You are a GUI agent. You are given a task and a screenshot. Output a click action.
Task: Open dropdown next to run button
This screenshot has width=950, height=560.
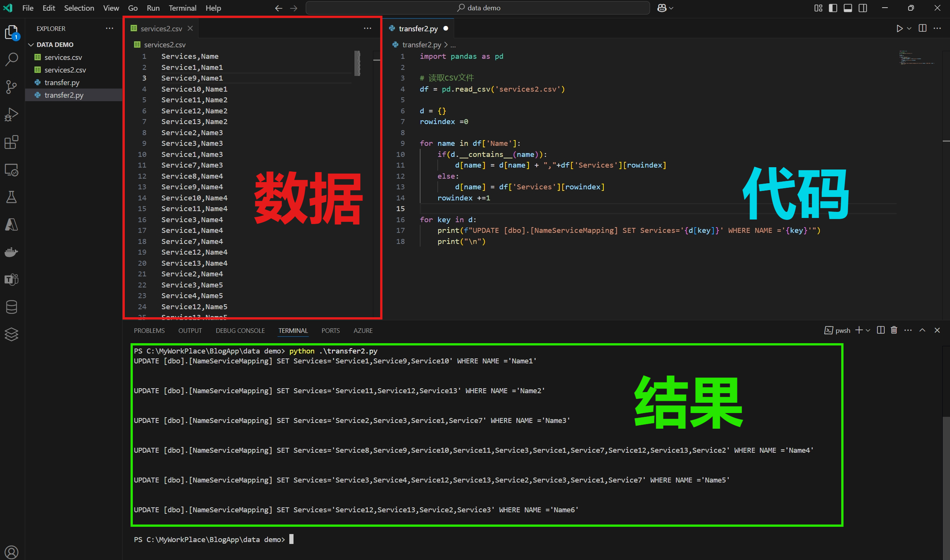909,29
